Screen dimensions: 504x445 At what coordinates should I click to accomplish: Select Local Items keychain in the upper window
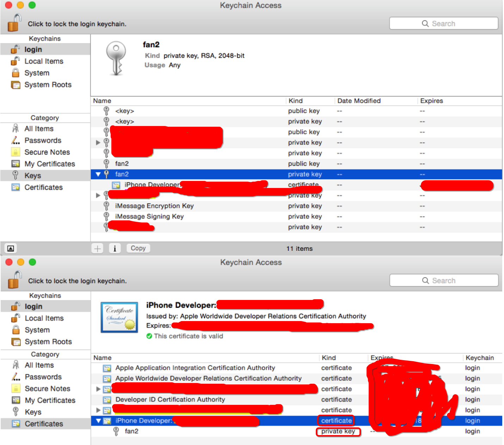point(45,61)
